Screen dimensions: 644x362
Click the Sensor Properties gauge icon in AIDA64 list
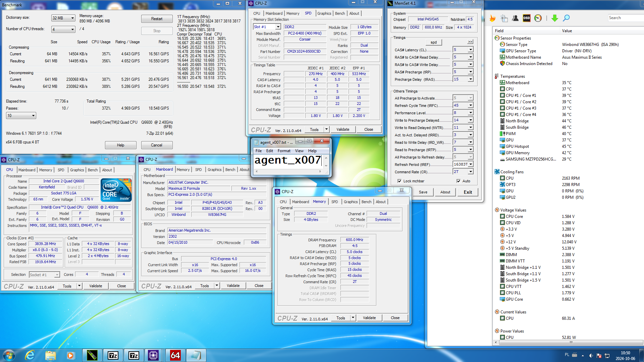pyautogui.click(x=497, y=38)
